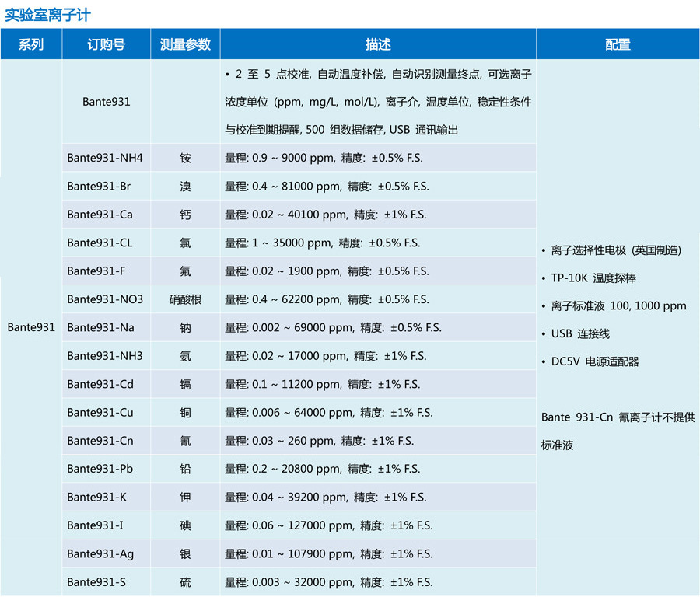Click the 0.02 ~ 40100 ppm range description
700x597 pixels.
tap(325, 215)
